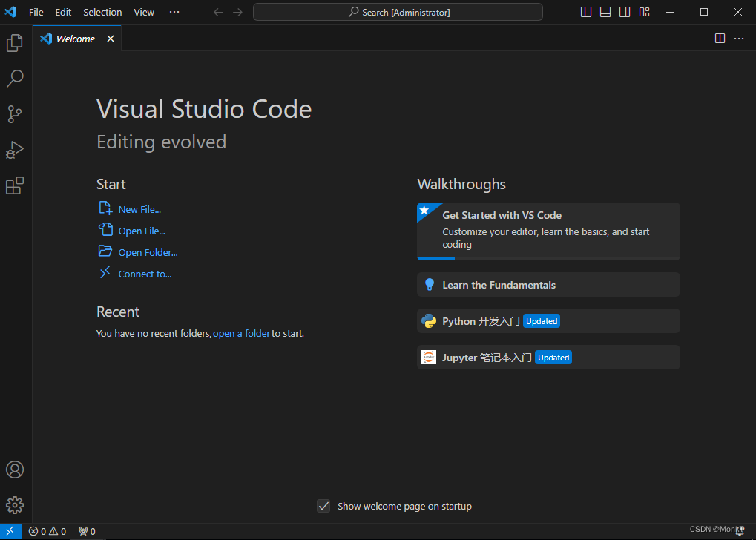Open the Source Control view
The width and height of the screenshot is (756, 540).
[15, 113]
